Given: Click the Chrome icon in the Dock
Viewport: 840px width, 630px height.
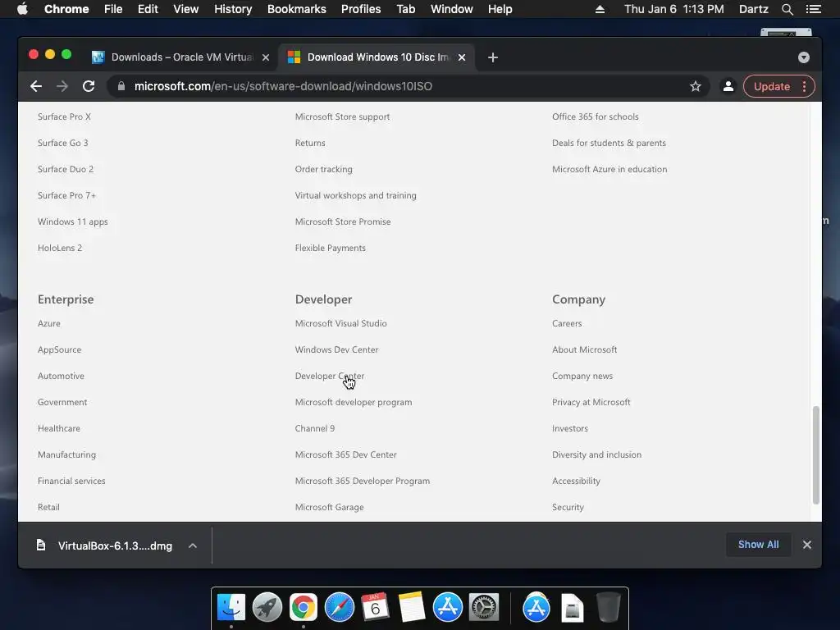Looking at the screenshot, I should pyautogui.click(x=304, y=607).
